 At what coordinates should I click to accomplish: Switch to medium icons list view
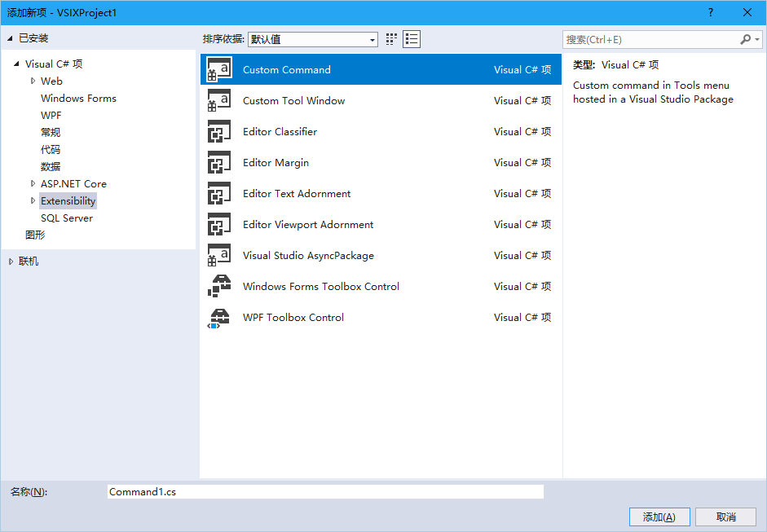pos(412,39)
